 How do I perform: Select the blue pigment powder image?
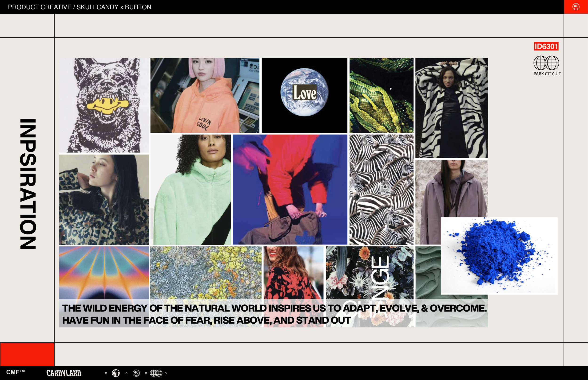499,256
